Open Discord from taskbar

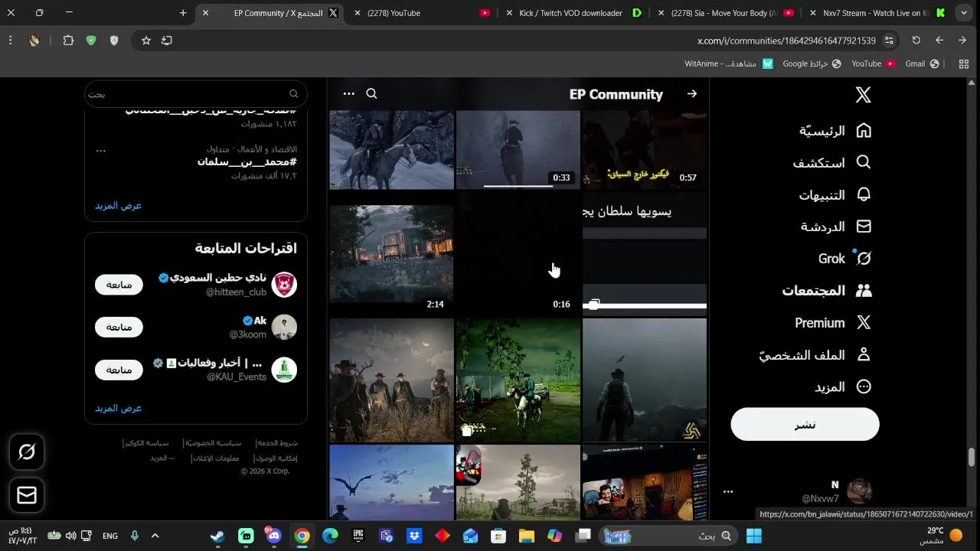[274, 536]
